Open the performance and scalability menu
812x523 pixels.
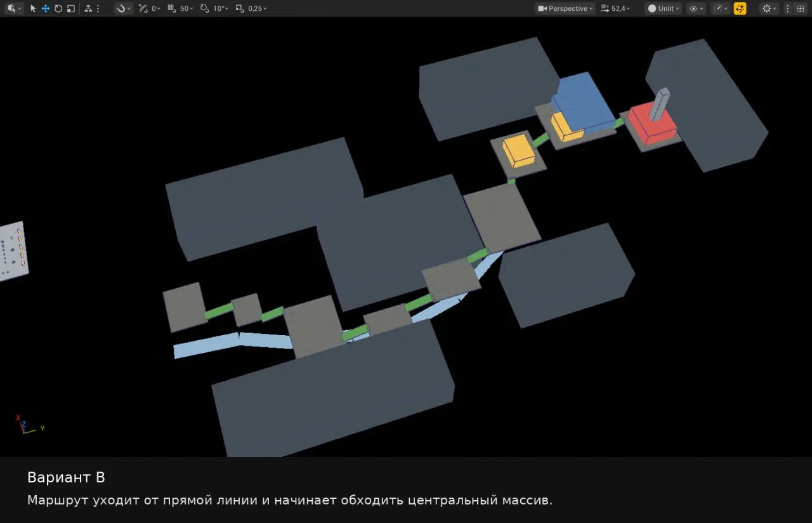coord(721,9)
